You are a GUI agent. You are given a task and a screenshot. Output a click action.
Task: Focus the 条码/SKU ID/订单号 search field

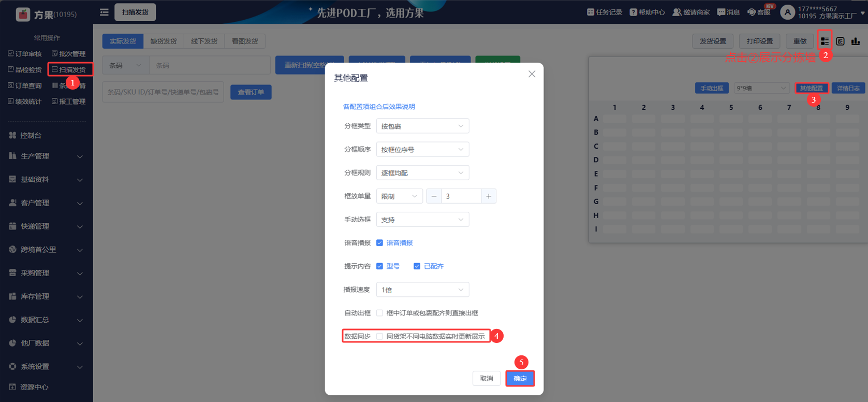(x=163, y=92)
